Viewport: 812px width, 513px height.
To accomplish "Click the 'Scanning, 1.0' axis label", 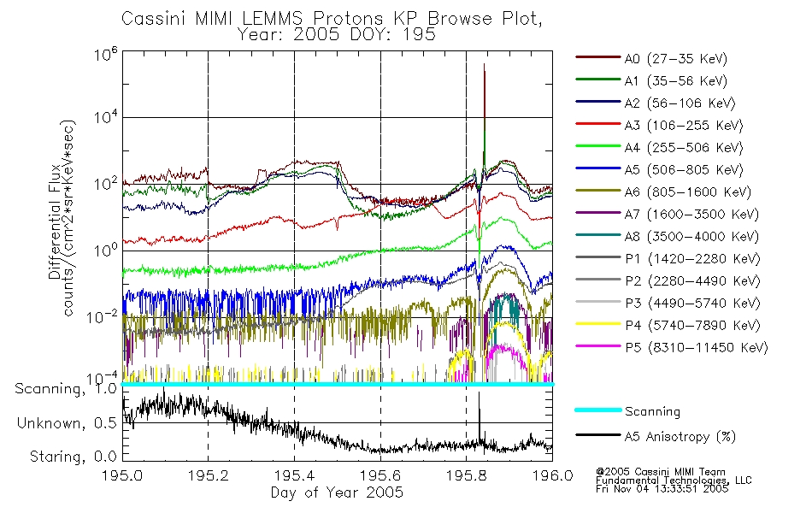I will point(66,389).
